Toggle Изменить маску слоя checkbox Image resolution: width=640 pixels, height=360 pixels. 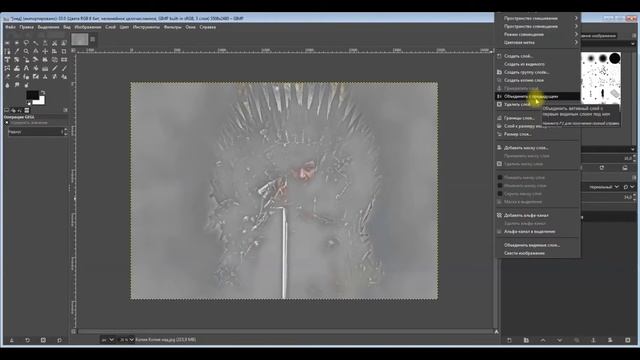point(500,186)
